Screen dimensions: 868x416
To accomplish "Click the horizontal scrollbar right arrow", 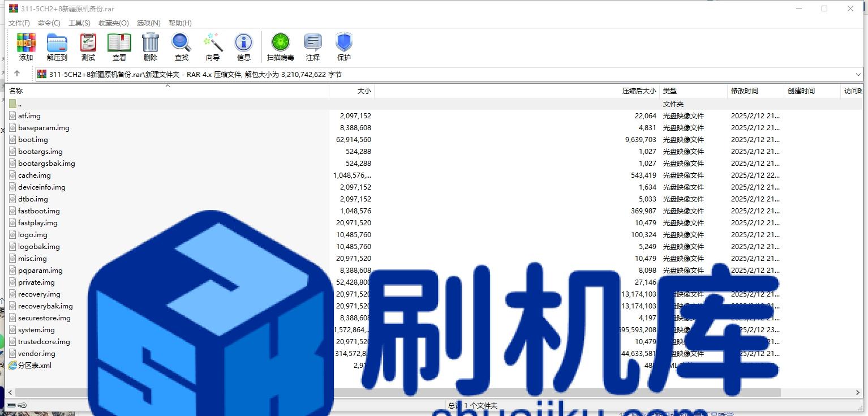I will pos(858,392).
